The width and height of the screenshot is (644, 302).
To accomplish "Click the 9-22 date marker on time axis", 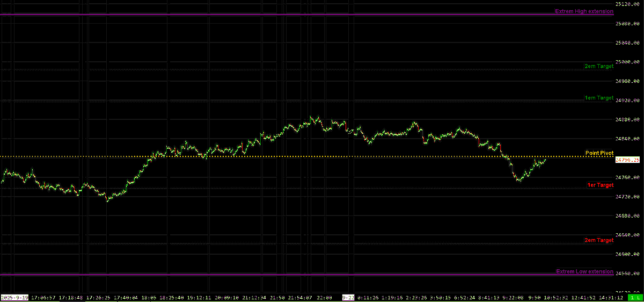I will (348, 297).
